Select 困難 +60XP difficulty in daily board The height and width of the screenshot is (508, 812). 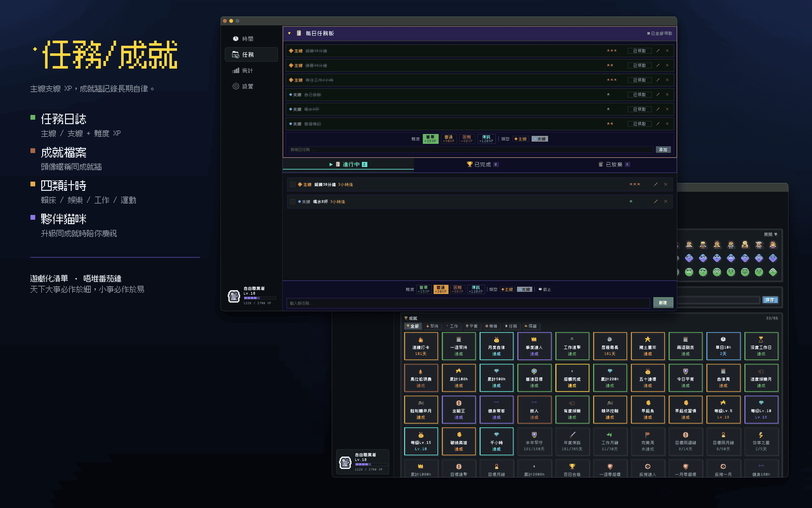[467, 139]
